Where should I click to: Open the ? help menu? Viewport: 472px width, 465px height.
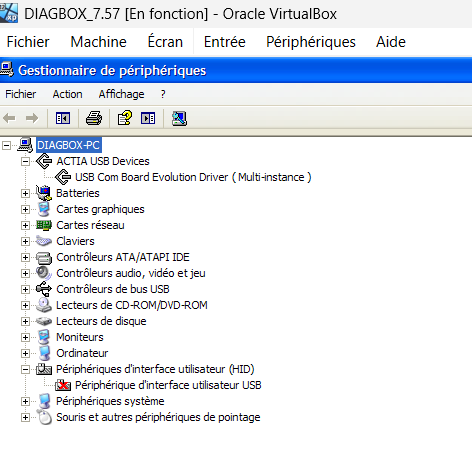[163, 94]
